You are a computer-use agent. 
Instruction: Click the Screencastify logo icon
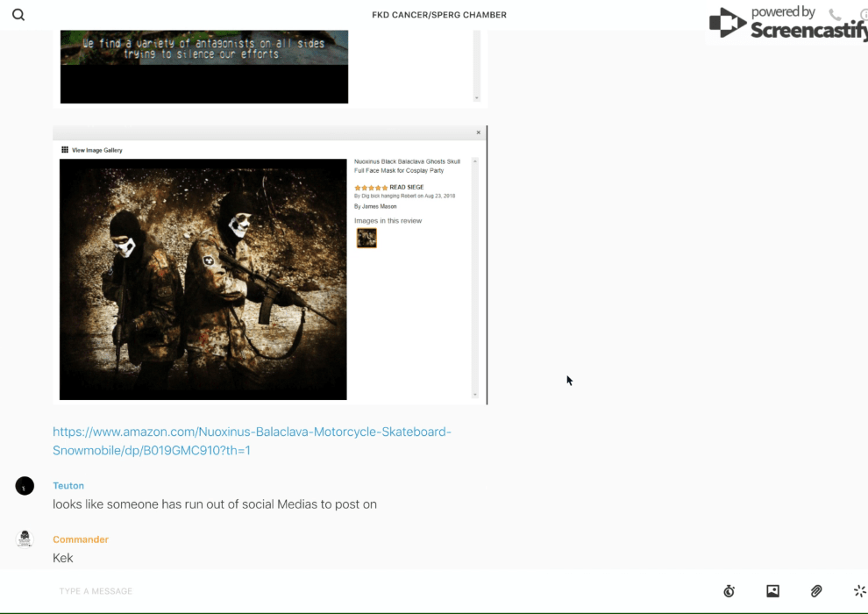[728, 24]
